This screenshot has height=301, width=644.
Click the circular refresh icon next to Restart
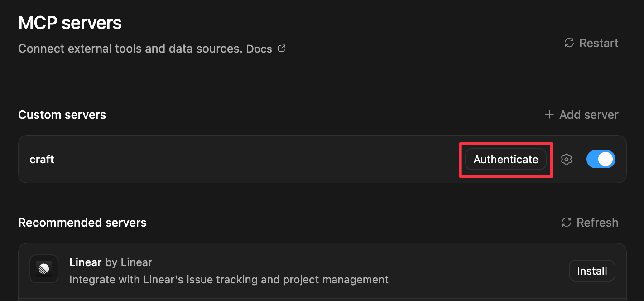(x=569, y=43)
